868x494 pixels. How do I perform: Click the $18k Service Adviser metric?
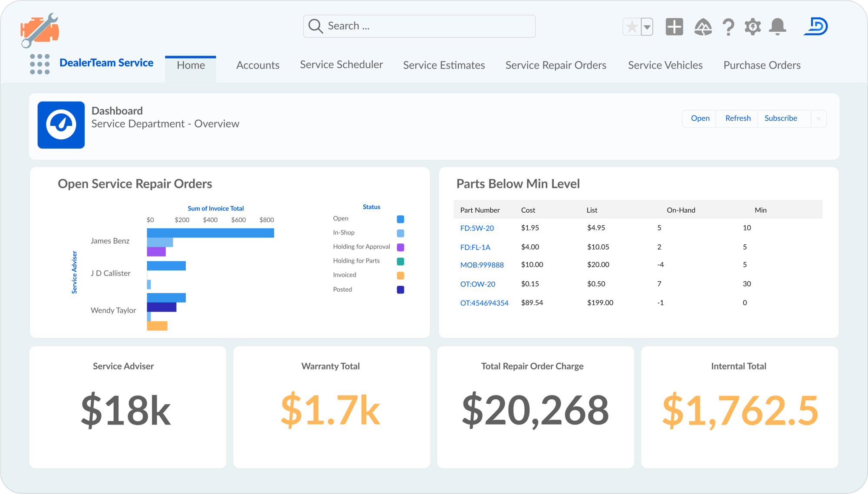click(126, 410)
